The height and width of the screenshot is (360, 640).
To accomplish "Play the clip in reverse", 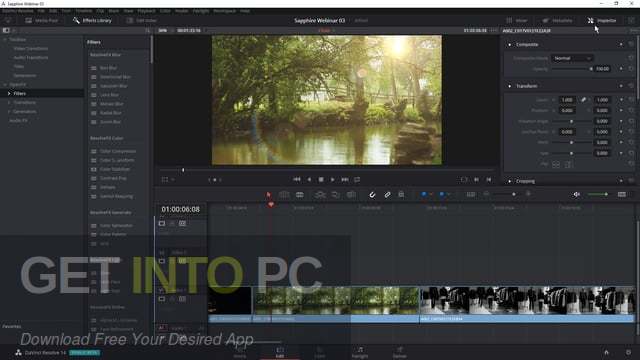I will click(x=309, y=179).
